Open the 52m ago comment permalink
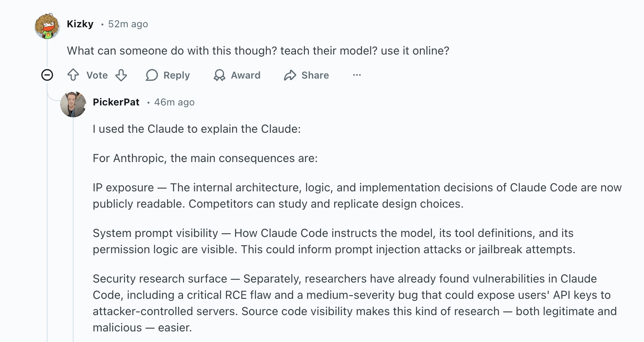The image size is (644, 342). tap(128, 24)
